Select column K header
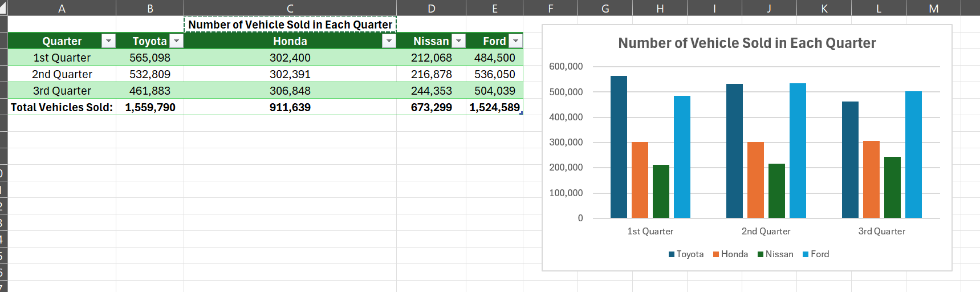Viewport: 980px width, 292px height. click(824, 8)
